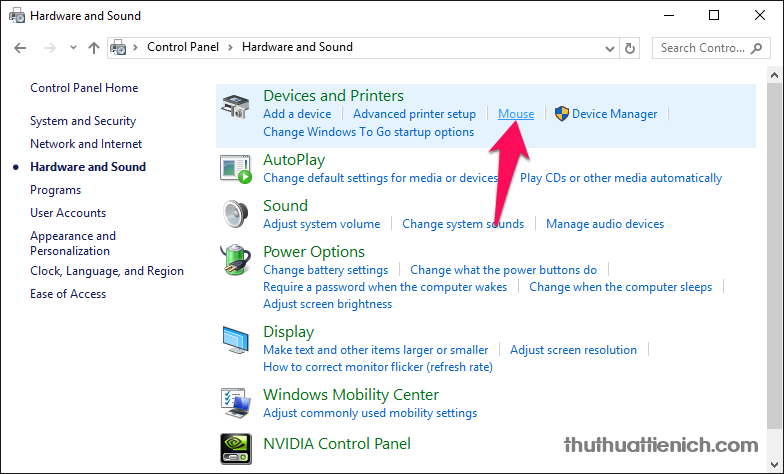Viewport: 784px width, 474px height.
Task: Open Device Manager link
Action: [x=614, y=114]
